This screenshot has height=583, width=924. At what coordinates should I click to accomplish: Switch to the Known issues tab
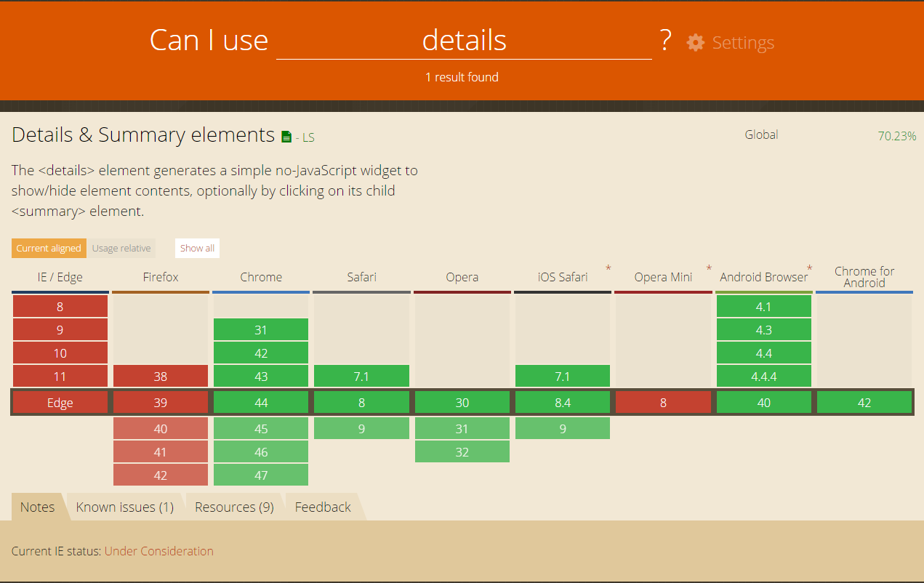coord(125,507)
